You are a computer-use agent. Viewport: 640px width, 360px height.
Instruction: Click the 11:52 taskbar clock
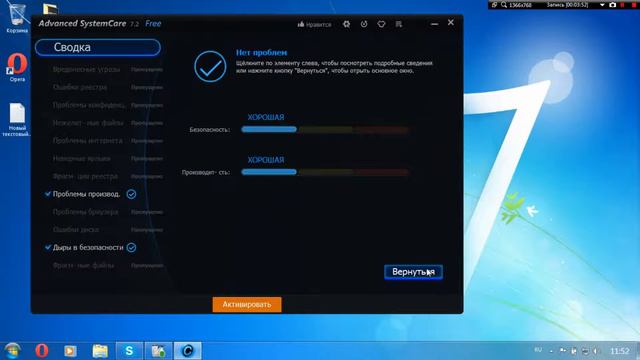(x=619, y=351)
